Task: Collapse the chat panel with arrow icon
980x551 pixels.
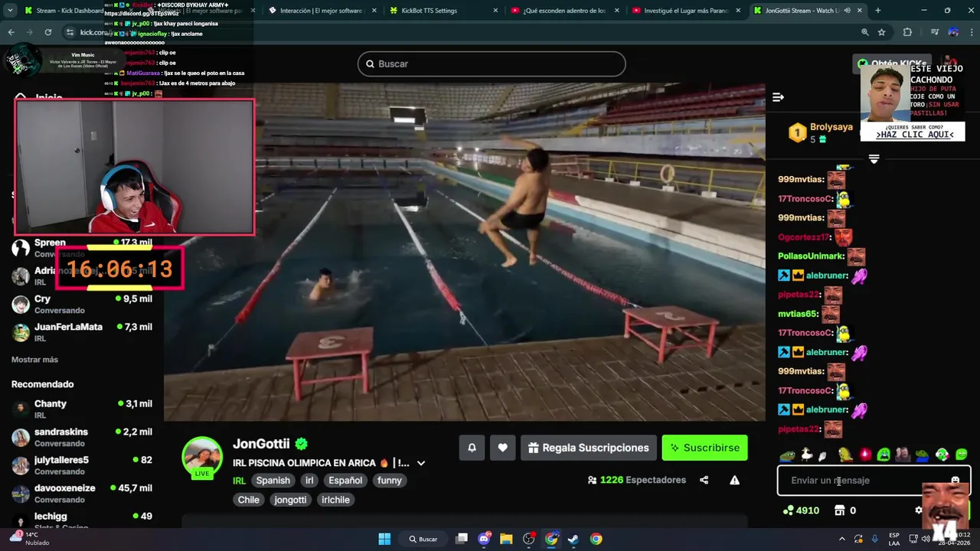Action: pos(778,97)
